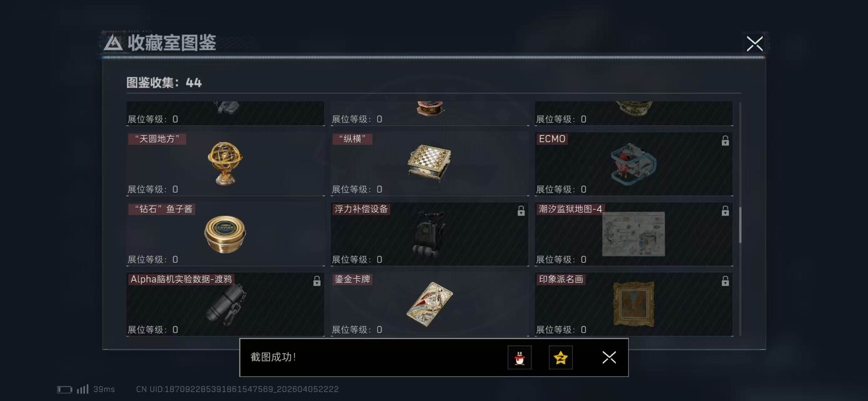Click lock icon on 印象派名画 card

click(x=725, y=281)
